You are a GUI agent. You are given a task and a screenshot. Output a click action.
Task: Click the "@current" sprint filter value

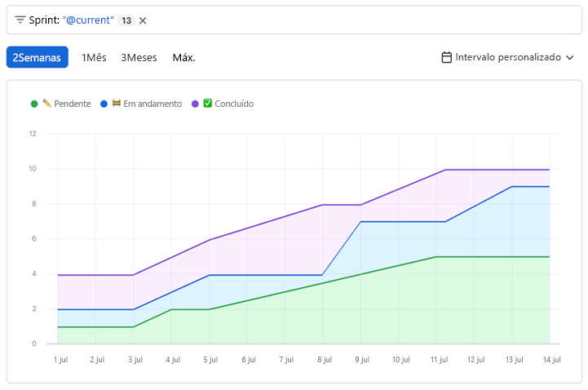88,20
